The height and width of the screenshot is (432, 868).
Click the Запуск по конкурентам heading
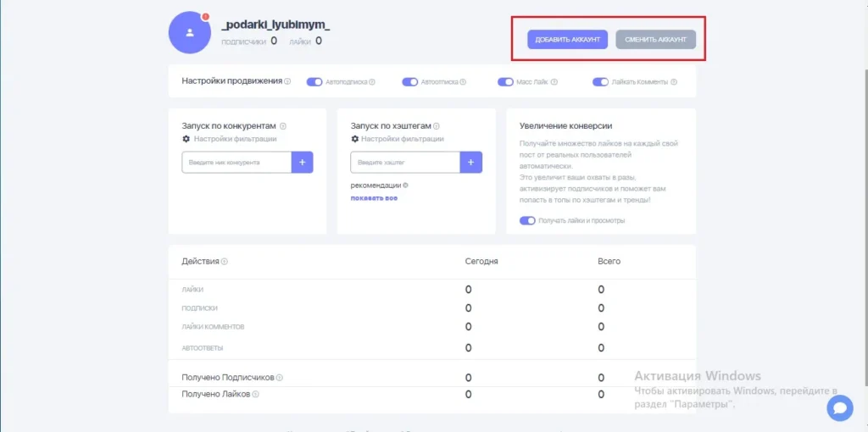229,126
